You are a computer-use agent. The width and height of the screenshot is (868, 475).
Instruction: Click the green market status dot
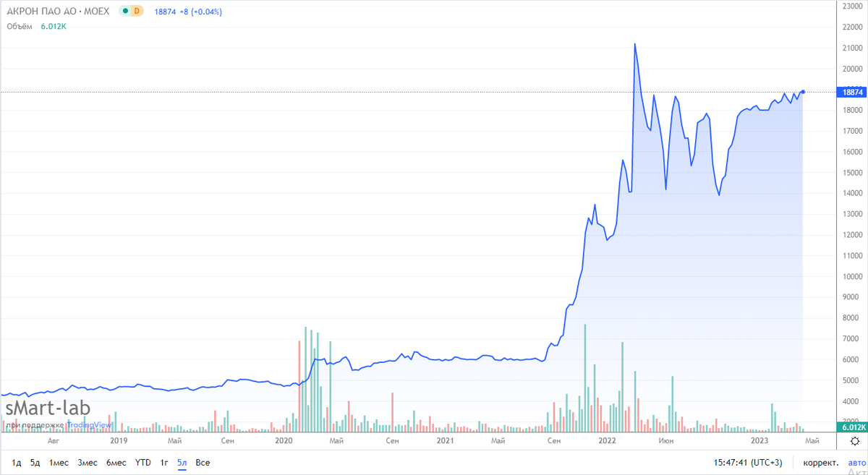pos(125,12)
